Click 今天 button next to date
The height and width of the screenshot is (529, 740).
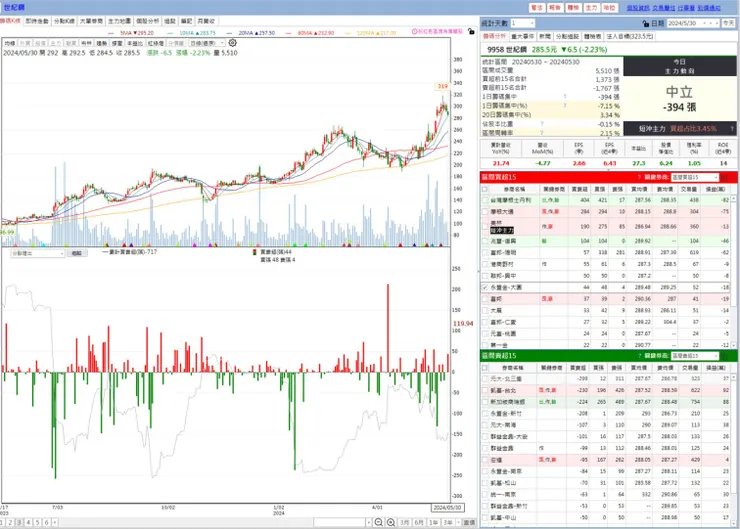click(729, 23)
